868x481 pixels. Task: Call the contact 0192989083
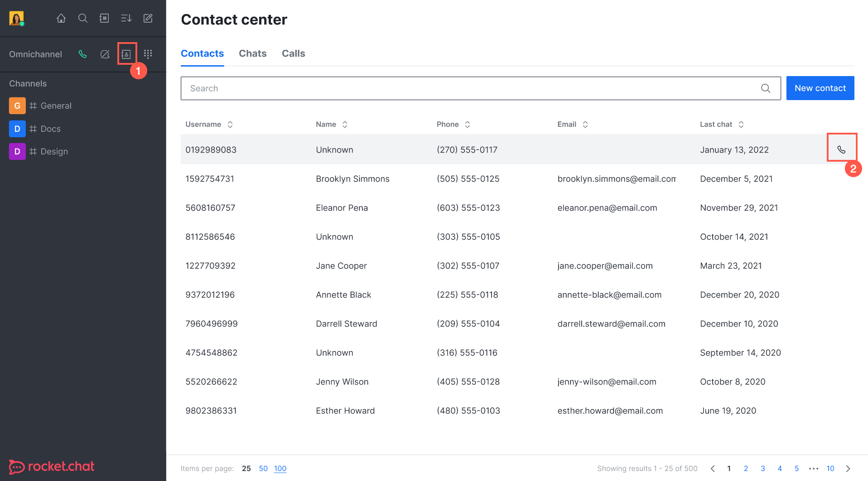pyautogui.click(x=841, y=149)
